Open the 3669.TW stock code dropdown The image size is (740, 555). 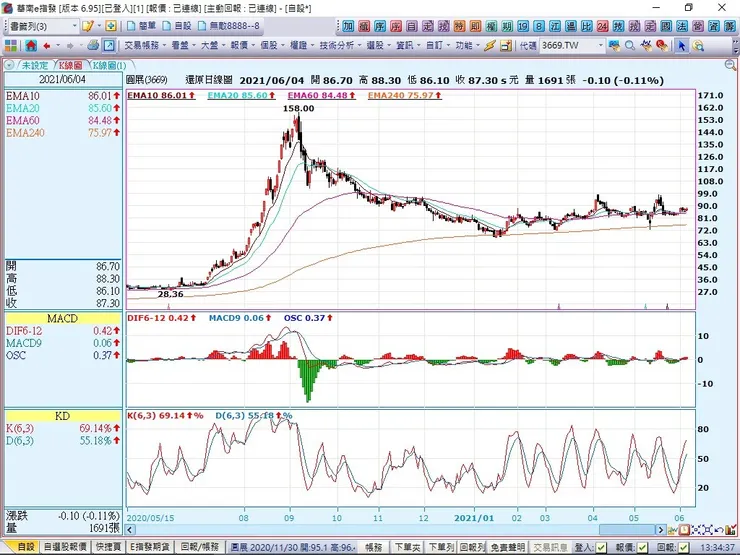pos(600,46)
